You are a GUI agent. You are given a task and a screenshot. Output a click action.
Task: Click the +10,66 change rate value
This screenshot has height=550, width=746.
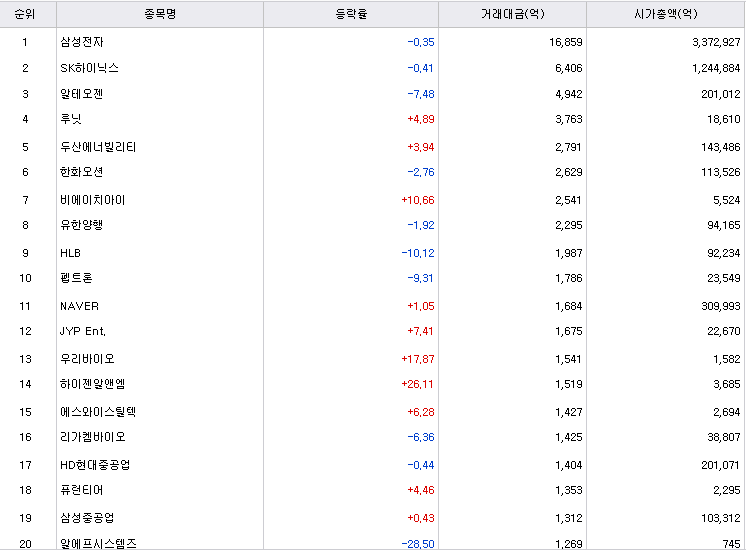pyautogui.click(x=418, y=200)
